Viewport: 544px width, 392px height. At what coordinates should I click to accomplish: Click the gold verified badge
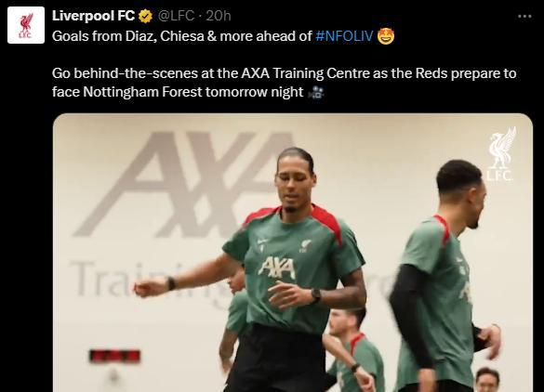(146, 17)
